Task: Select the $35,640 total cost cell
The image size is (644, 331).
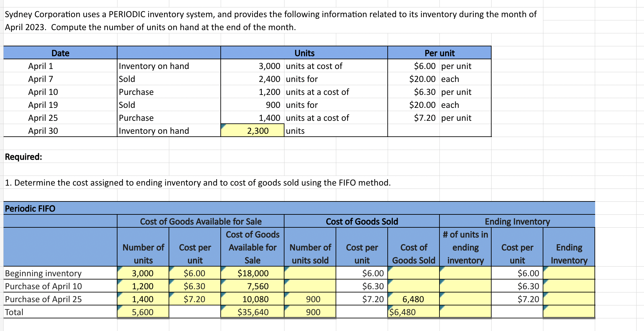Action: pos(252,312)
